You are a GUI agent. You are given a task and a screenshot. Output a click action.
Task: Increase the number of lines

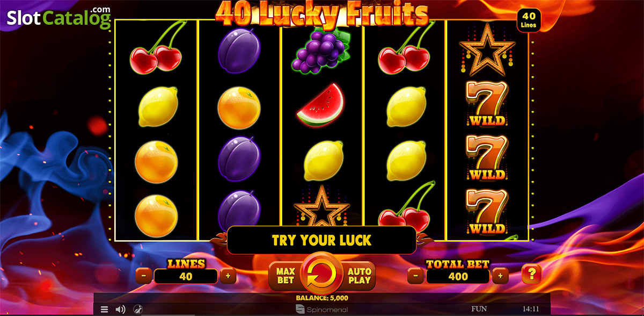228,276
